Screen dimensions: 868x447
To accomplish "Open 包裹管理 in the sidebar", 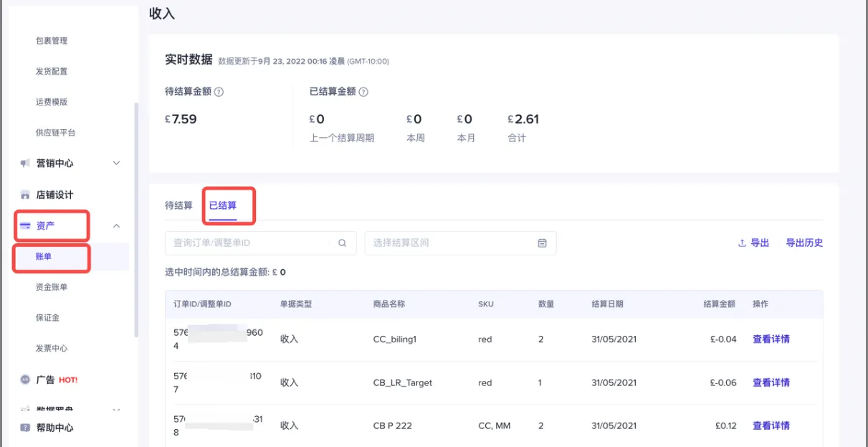I will tap(52, 41).
